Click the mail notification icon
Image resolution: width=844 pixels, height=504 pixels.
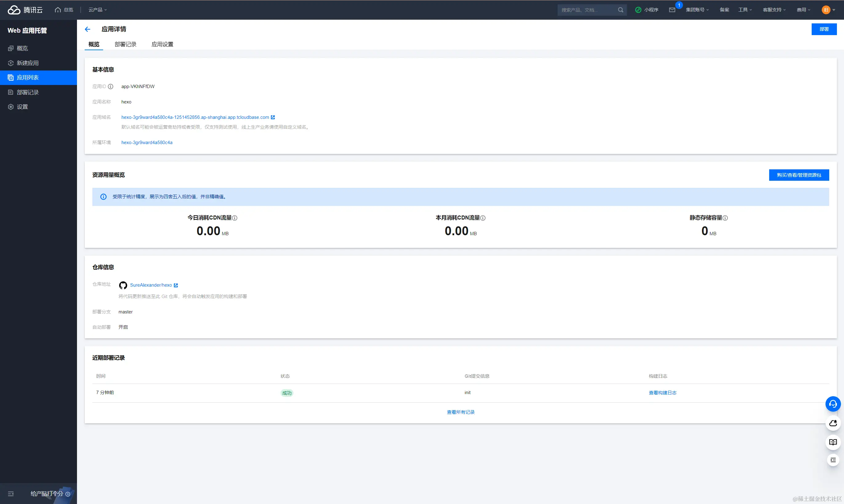coord(672,10)
